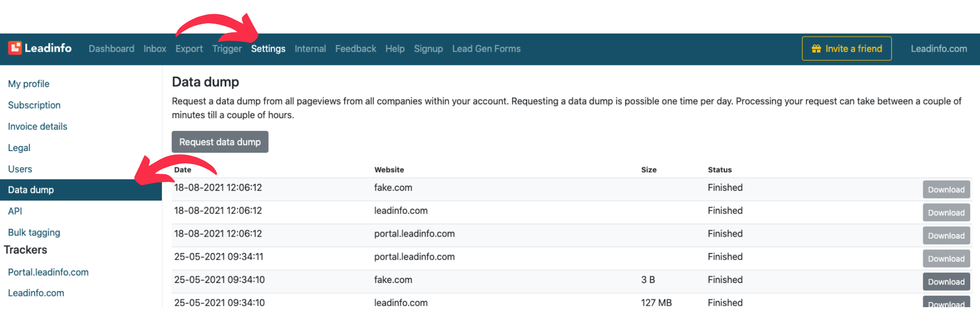This screenshot has width=980, height=335.
Task: Download the 18-08-2021 portal.leadinfo.com dump
Action: (946, 236)
